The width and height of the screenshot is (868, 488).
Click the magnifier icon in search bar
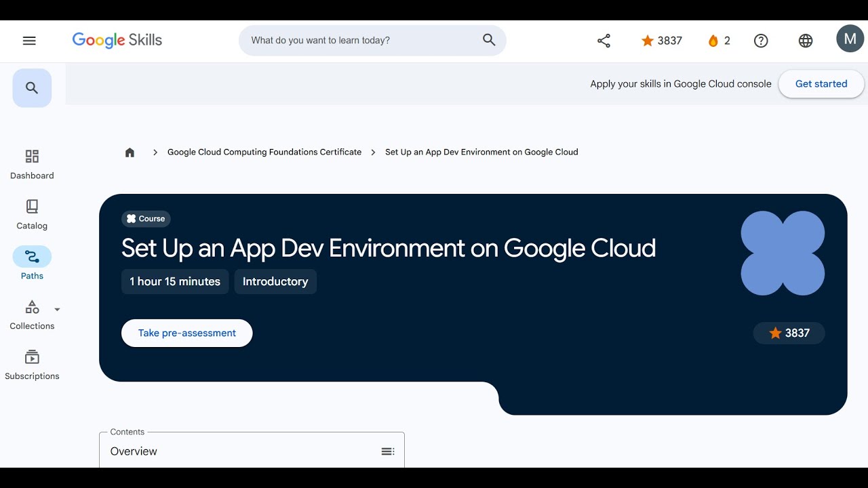pos(489,40)
